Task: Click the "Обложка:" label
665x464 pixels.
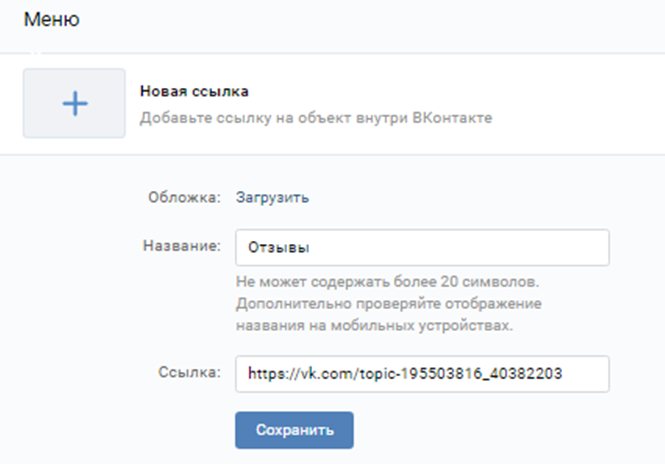Action: click(x=184, y=197)
